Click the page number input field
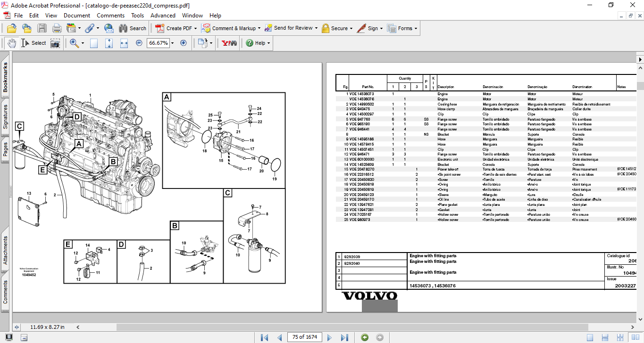The height and width of the screenshot is (343, 644). coord(305,337)
